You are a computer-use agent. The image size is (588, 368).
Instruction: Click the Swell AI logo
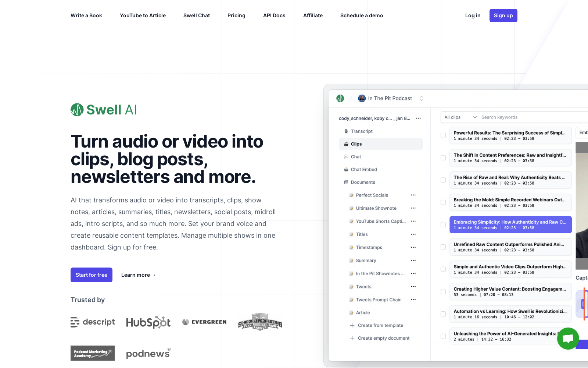pyautogui.click(x=104, y=110)
